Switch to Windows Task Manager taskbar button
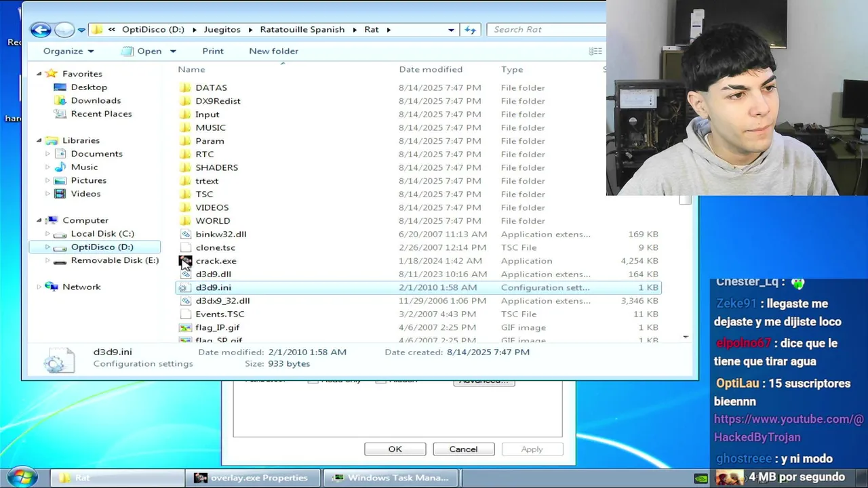The height and width of the screenshot is (488, 868). tap(391, 478)
